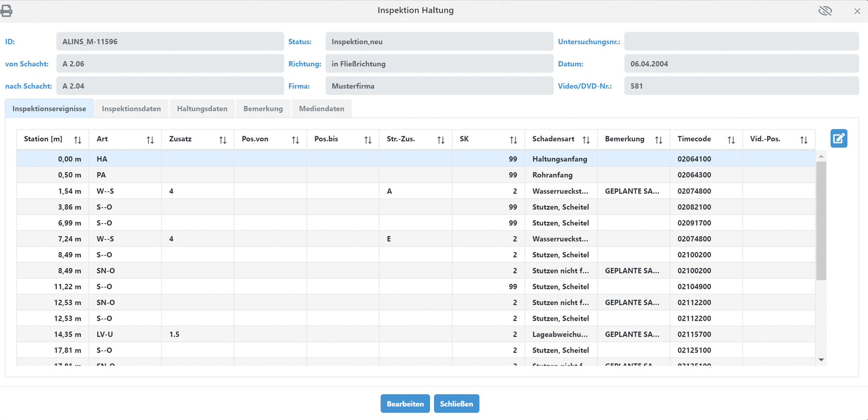Sort by the Vid.-Pos. column arrows
Image resolution: width=868 pixels, height=420 pixels.
(804, 140)
